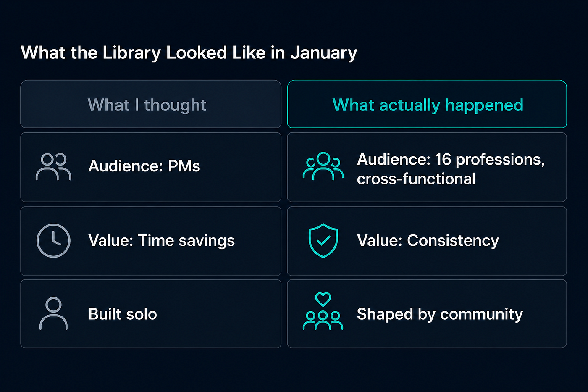Click the shield checkmark consistency icon
This screenshot has width=588, height=392.
(323, 241)
